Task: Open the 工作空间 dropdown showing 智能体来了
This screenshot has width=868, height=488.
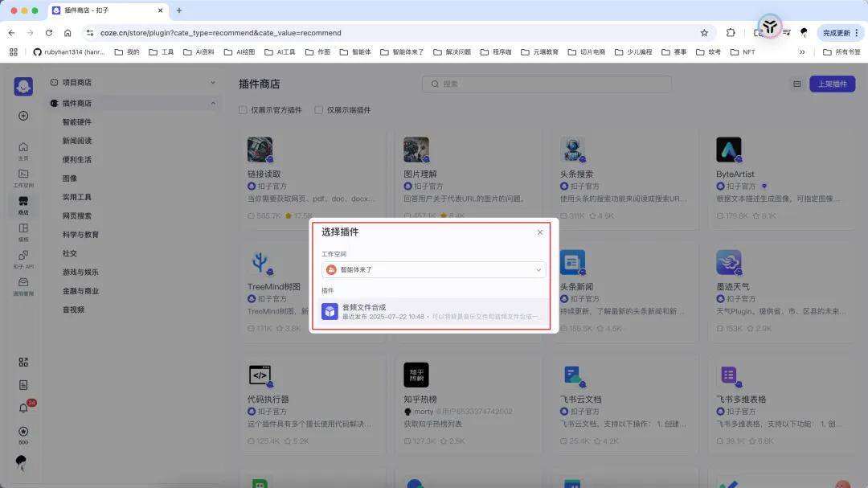Action: click(433, 270)
